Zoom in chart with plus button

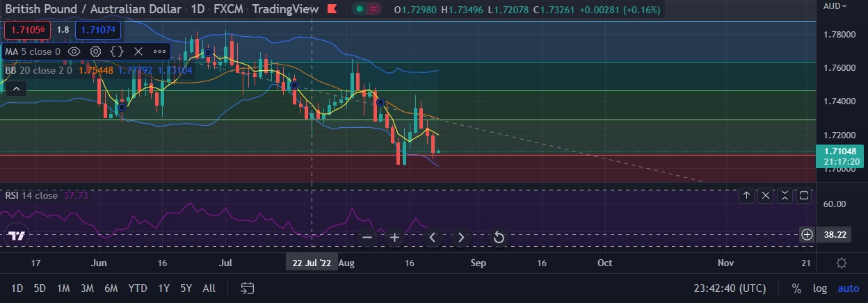394,238
